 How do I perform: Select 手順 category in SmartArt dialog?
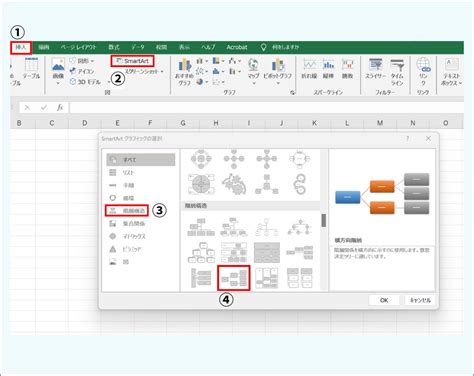[x=140, y=185]
